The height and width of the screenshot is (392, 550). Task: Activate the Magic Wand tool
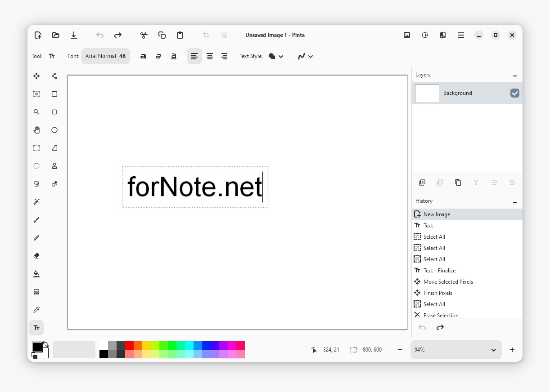[36, 202]
